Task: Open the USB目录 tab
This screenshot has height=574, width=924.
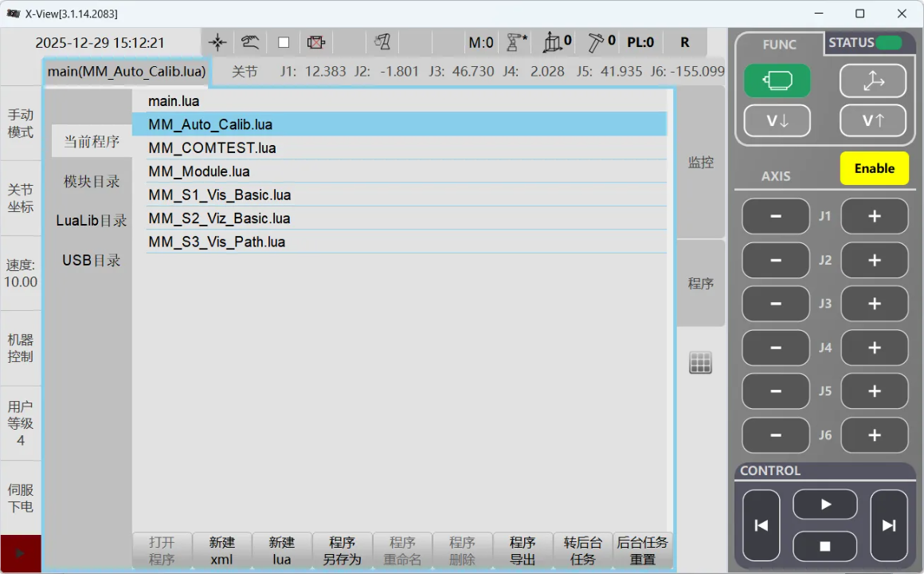Action: pyautogui.click(x=90, y=260)
